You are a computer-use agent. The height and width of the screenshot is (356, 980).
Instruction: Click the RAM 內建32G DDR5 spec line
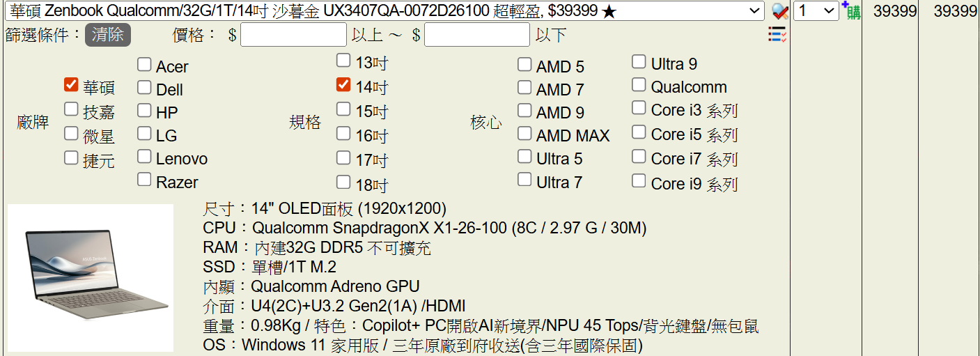click(x=317, y=247)
